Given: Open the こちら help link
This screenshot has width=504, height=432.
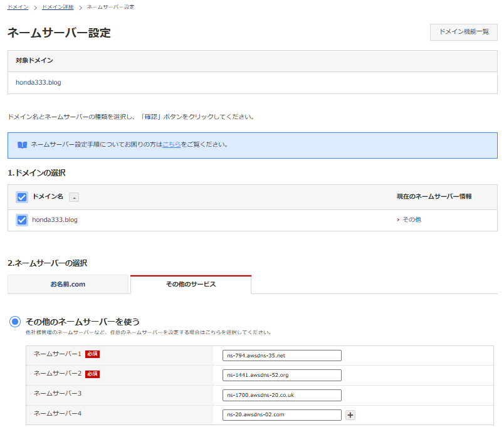Looking at the screenshot, I should coord(172,145).
